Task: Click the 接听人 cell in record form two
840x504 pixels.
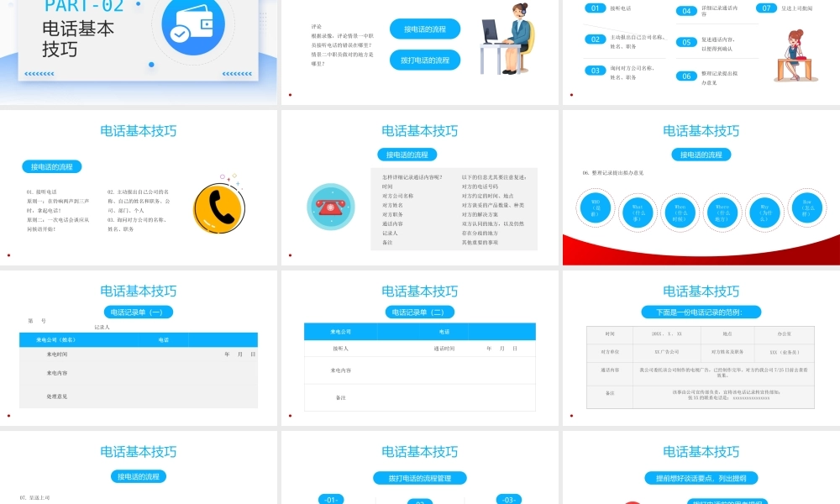Action: coord(340,348)
